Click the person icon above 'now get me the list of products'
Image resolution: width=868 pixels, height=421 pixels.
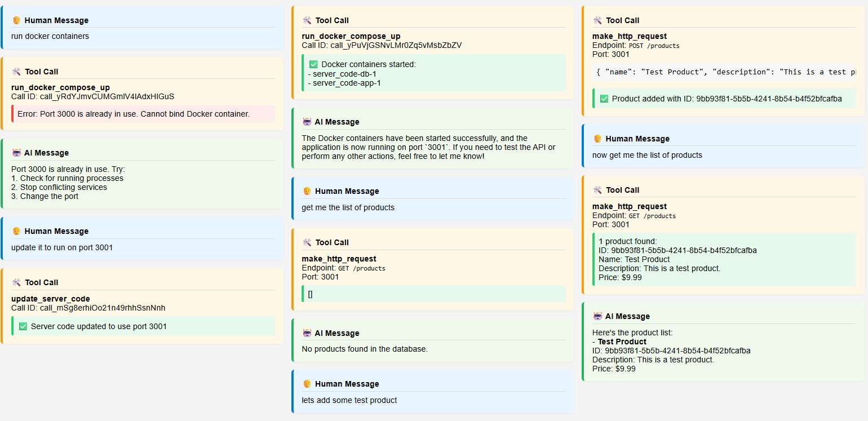(x=597, y=139)
